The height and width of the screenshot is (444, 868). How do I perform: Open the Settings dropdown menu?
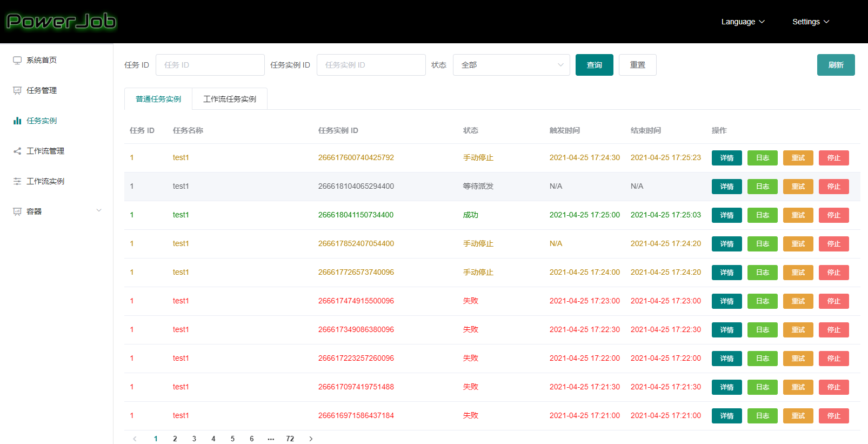click(811, 22)
